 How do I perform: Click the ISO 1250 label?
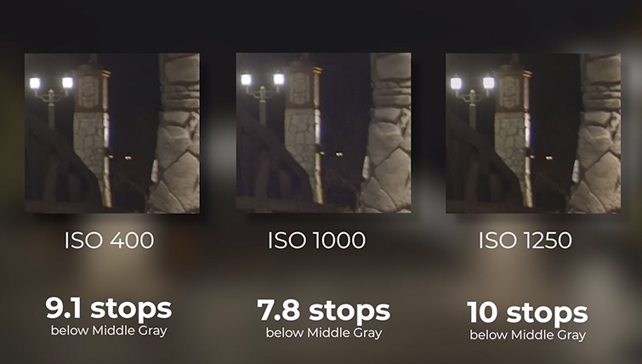click(524, 241)
